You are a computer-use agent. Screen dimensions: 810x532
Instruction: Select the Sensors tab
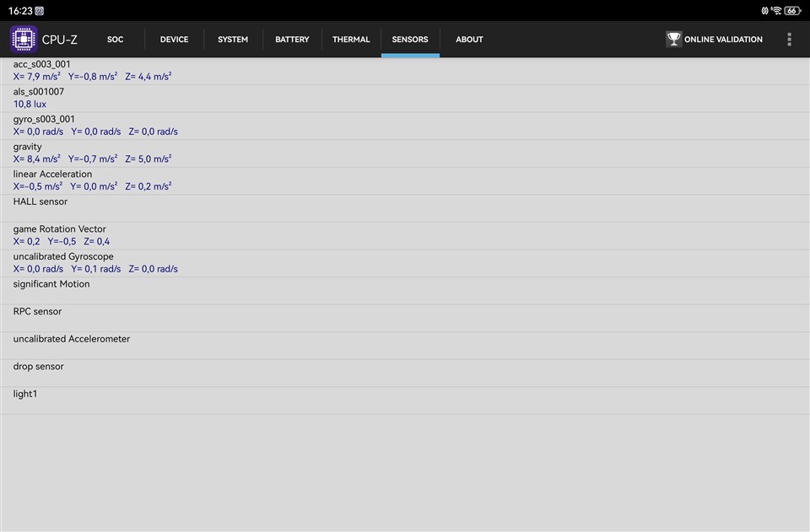(x=410, y=40)
